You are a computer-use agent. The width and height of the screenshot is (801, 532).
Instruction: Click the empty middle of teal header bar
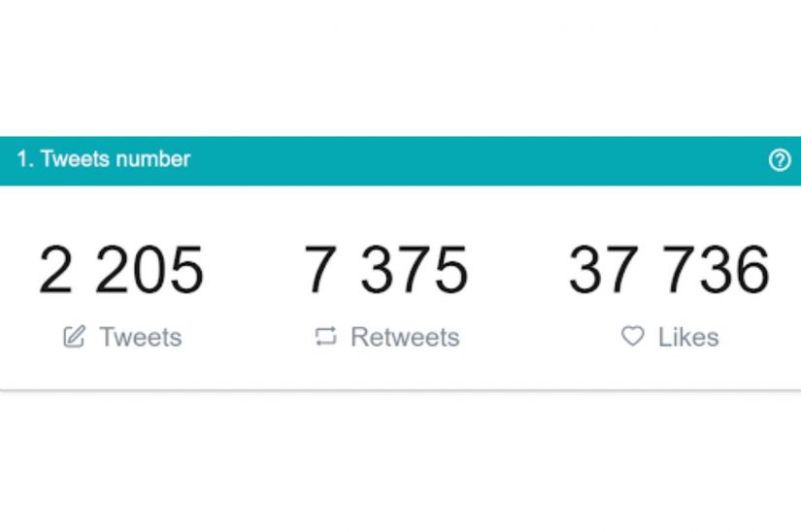[466, 160]
